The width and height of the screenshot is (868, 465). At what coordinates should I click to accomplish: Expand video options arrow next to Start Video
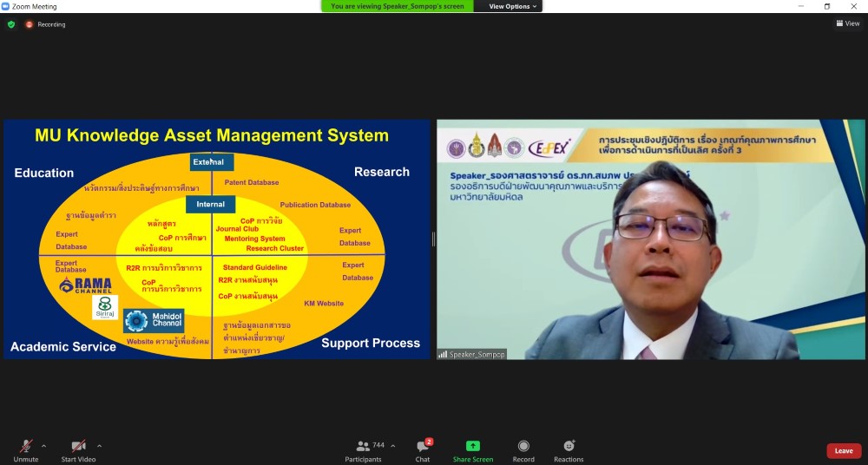click(x=99, y=446)
